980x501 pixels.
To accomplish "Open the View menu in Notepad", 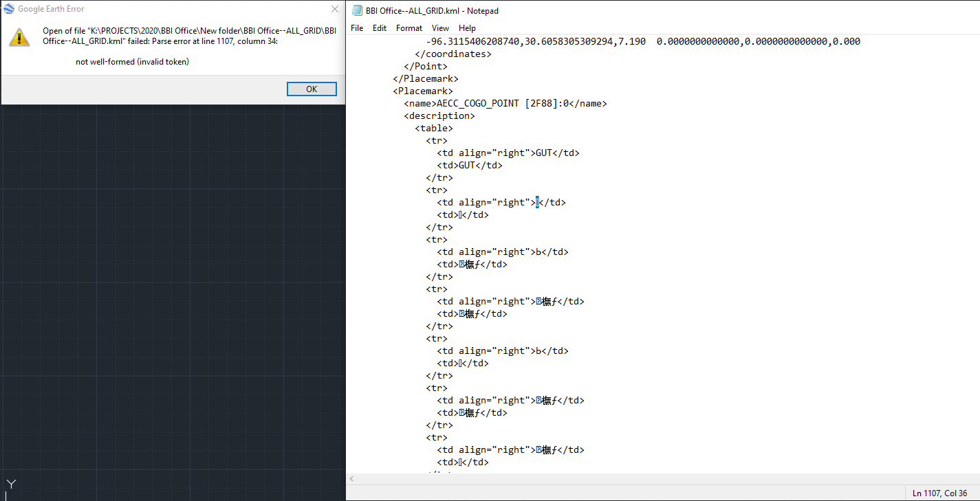I will [440, 28].
